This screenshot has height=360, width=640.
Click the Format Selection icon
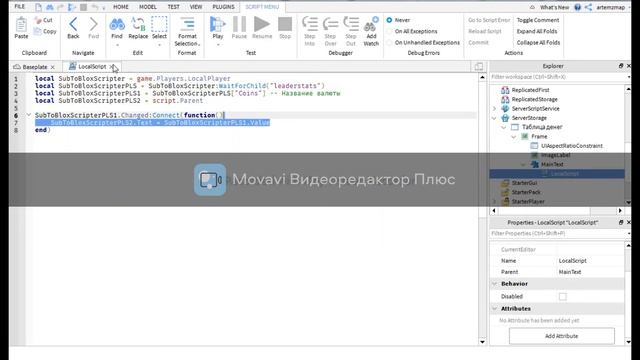tap(187, 24)
